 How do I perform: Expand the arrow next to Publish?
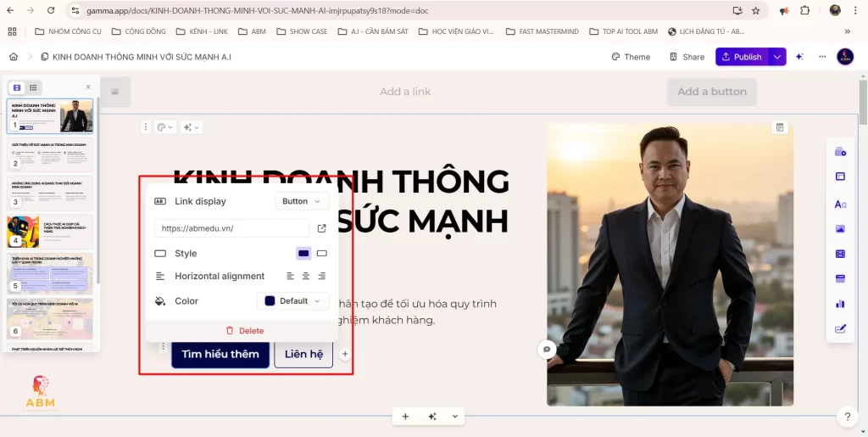point(777,57)
